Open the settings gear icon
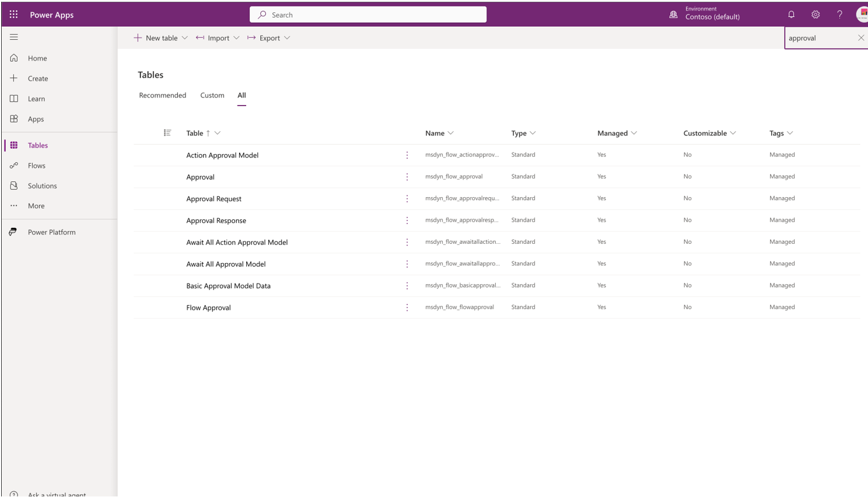868x497 pixels. pyautogui.click(x=815, y=15)
